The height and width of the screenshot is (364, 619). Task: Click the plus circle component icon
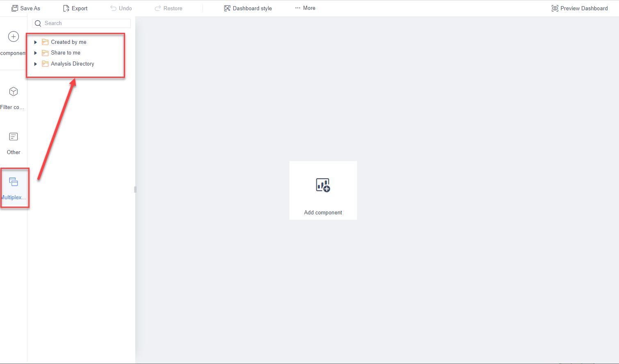point(14,36)
